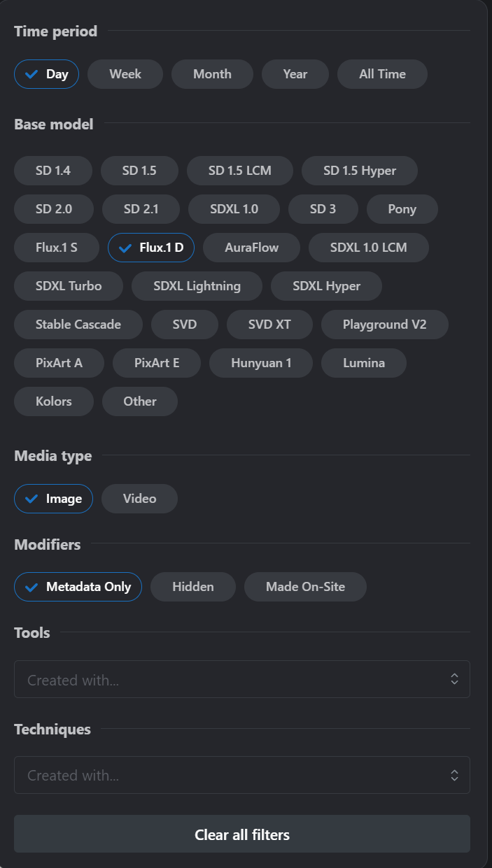
Task: Enable the Hunyuan 1 filter chip
Action: (x=261, y=363)
